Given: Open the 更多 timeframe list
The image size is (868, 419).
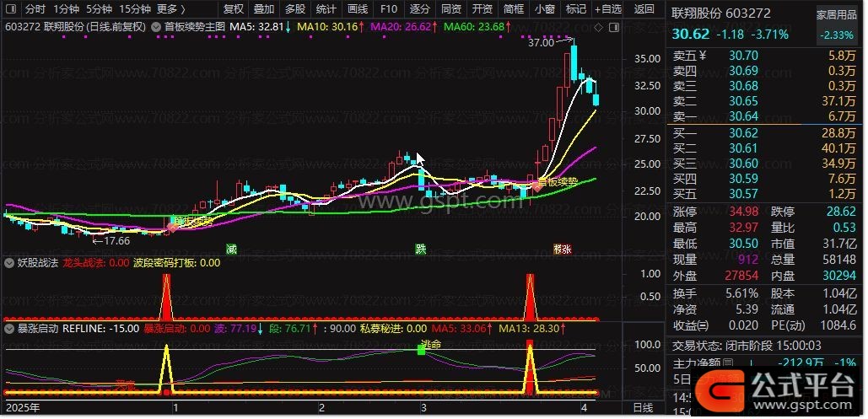Looking at the screenshot, I should coord(172,9).
